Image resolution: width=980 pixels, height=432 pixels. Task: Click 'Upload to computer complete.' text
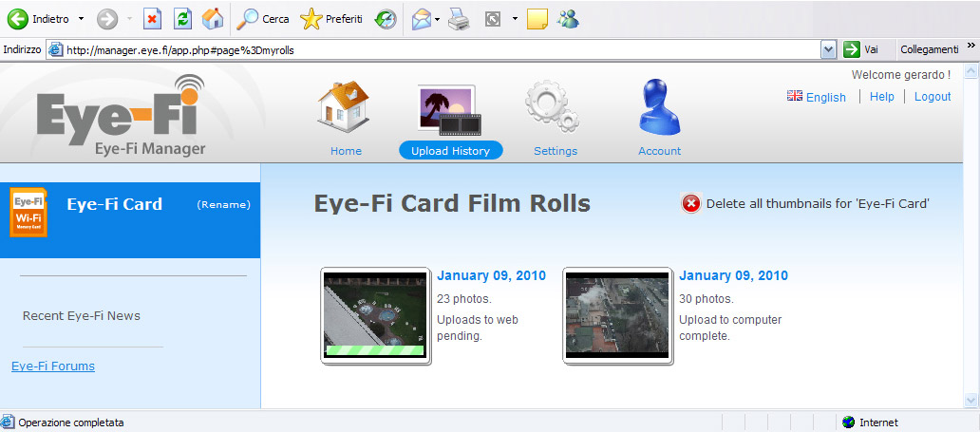tap(730, 328)
